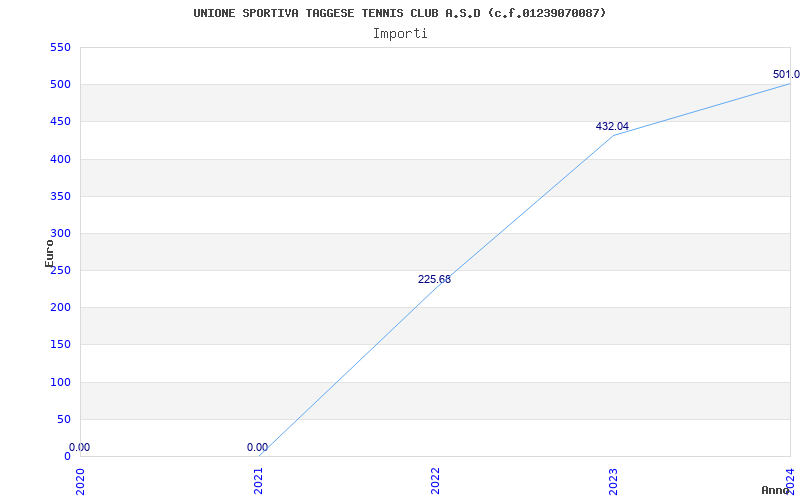This screenshot has height=500, width=800.
Task: Click the 400 y-axis tick label
Action: [x=60, y=159]
